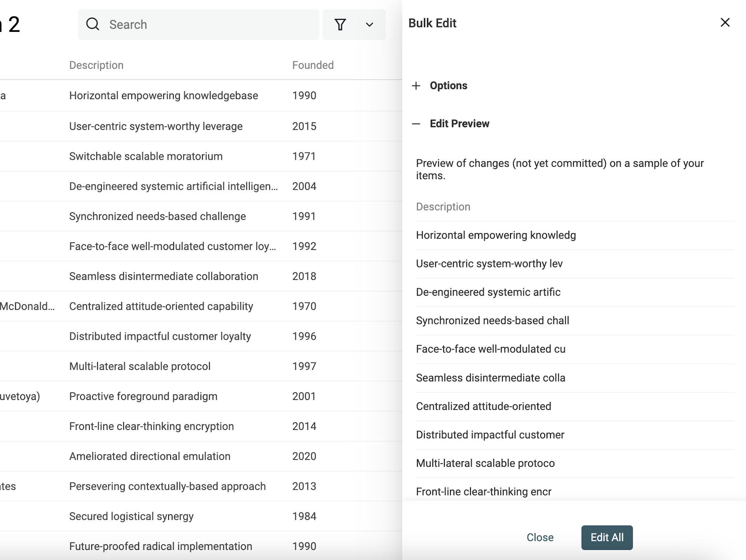This screenshot has height=560, width=746.
Task: Click the search magnifier icon
Action: (92, 24)
